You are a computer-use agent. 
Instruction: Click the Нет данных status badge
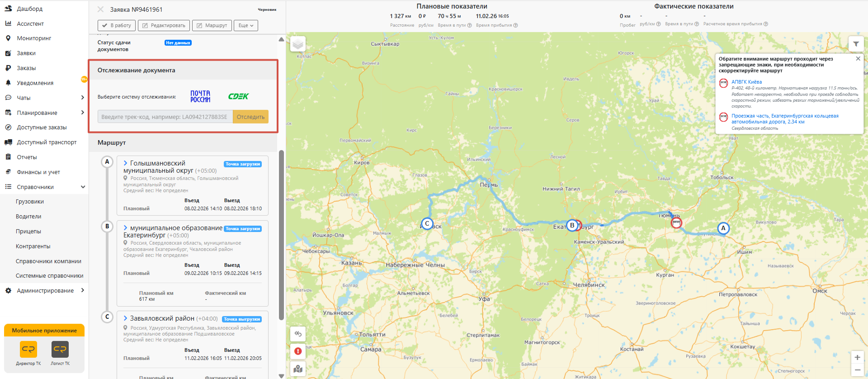point(178,43)
